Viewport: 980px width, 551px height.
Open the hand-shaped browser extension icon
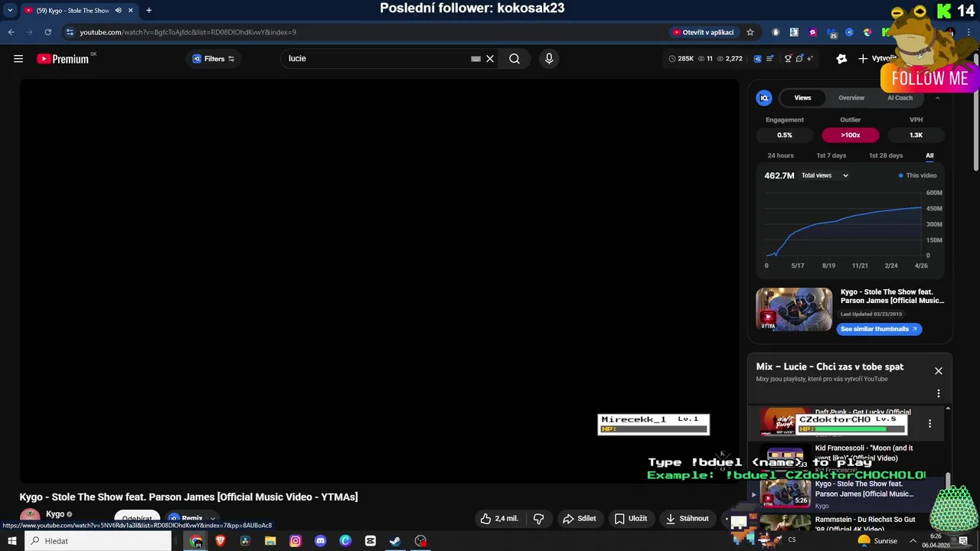[x=776, y=32]
